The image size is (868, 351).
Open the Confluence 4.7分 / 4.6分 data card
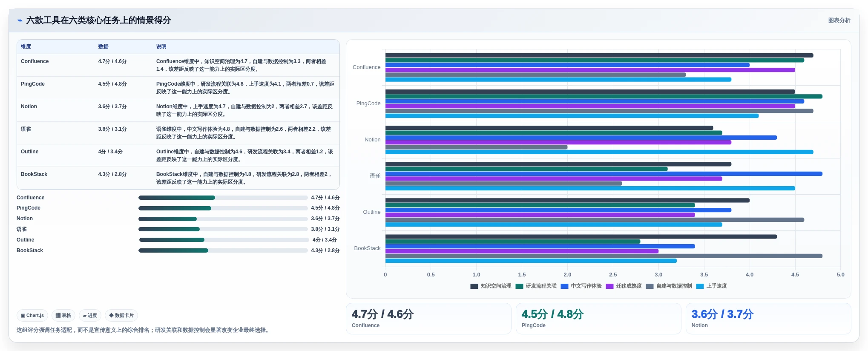pyautogui.click(x=428, y=319)
